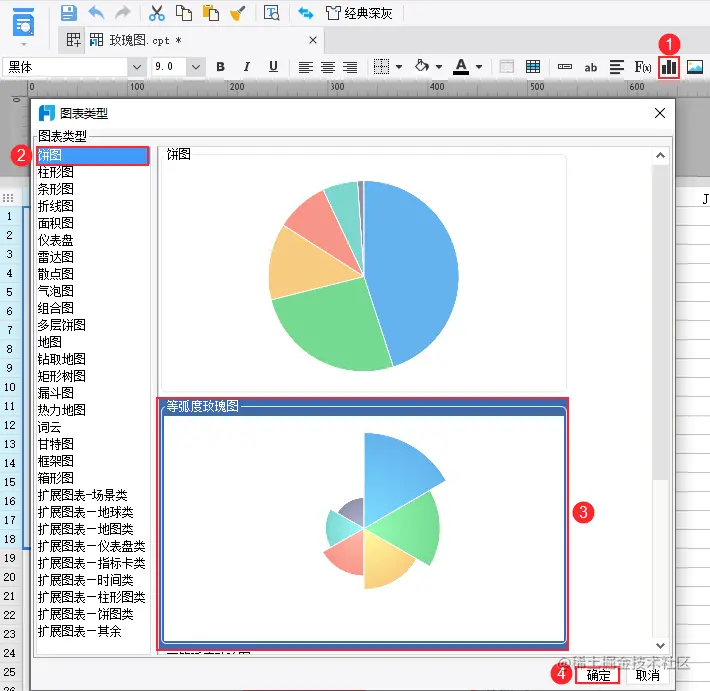
Task: Pick 词云 chart type
Action: coord(93,427)
